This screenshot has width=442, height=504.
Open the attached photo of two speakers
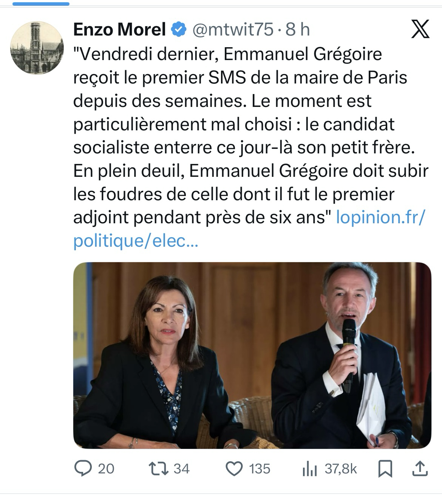pyautogui.click(x=252, y=355)
